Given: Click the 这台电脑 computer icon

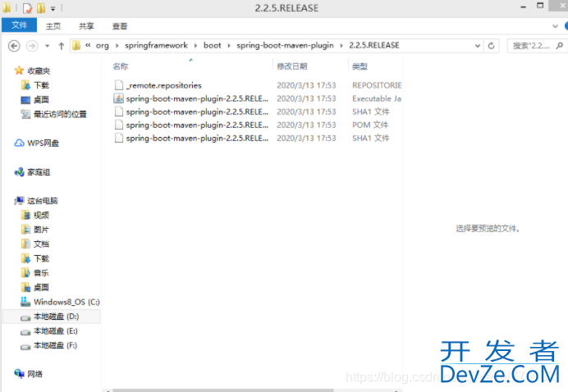Looking at the screenshot, I should (19, 201).
